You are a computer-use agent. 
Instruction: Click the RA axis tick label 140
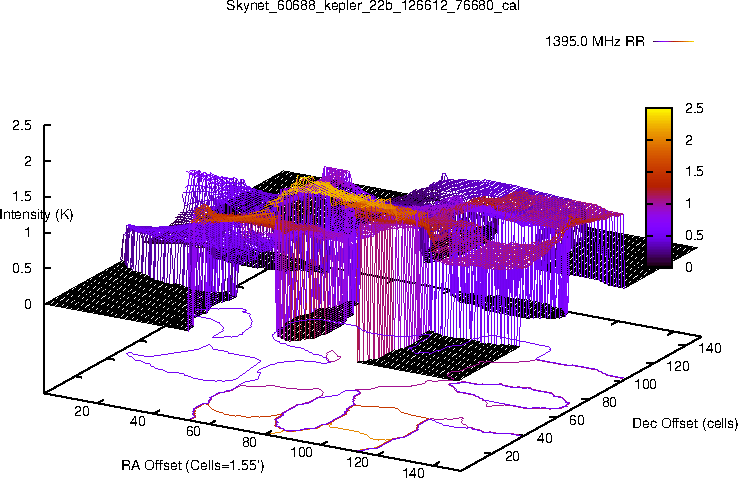[x=413, y=472]
